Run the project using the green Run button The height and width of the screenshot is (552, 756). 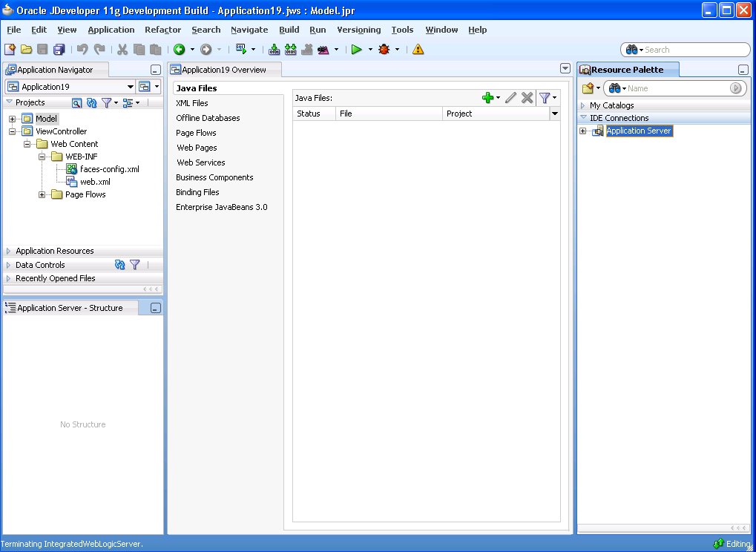point(358,50)
